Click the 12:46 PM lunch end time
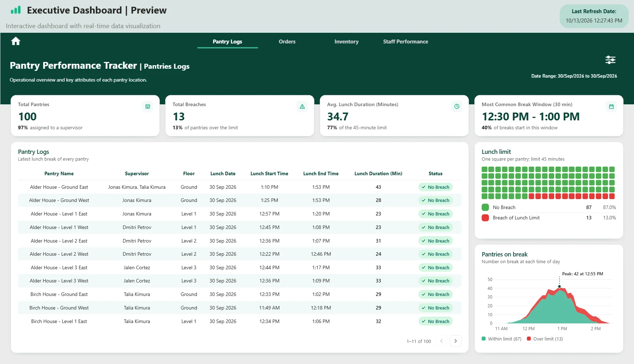Screen dimensions: 634x364 pos(321,254)
